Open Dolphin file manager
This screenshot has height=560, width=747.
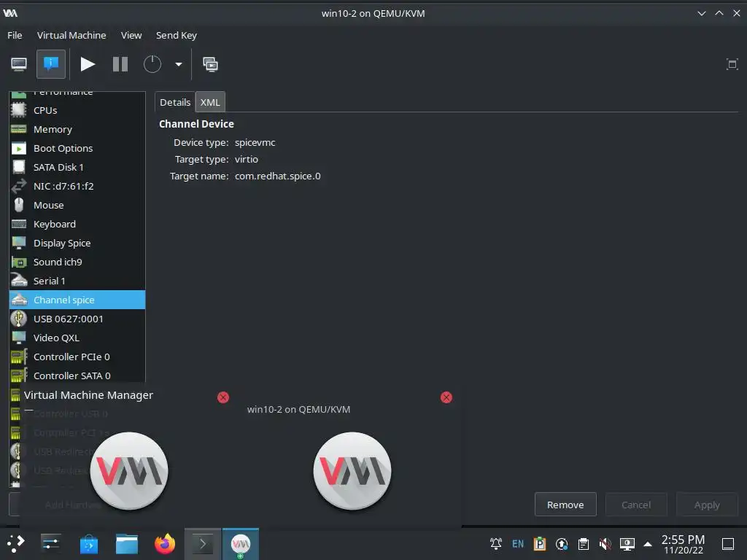pos(127,543)
